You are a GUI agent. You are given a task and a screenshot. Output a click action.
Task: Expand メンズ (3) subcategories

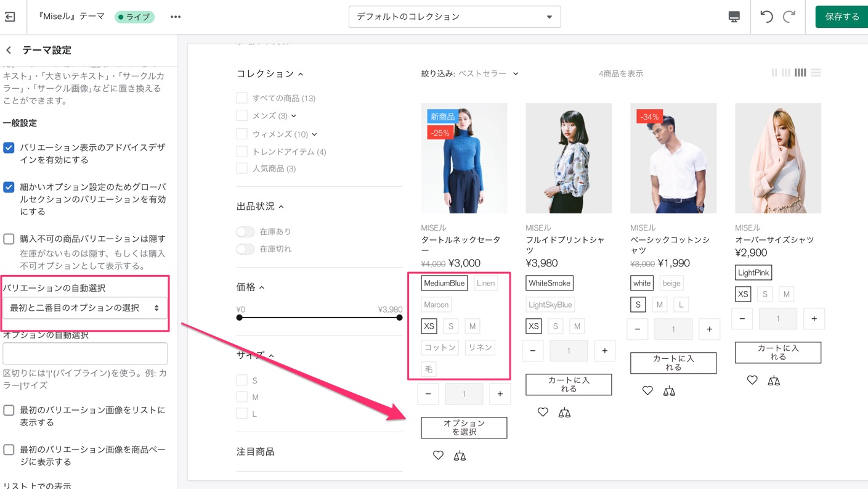(294, 116)
